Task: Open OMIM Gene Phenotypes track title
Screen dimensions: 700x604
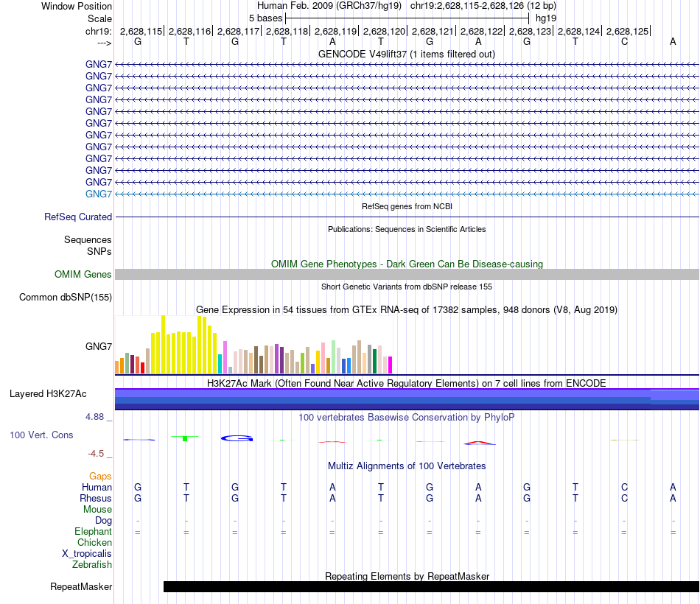Action: pos(407,264)
